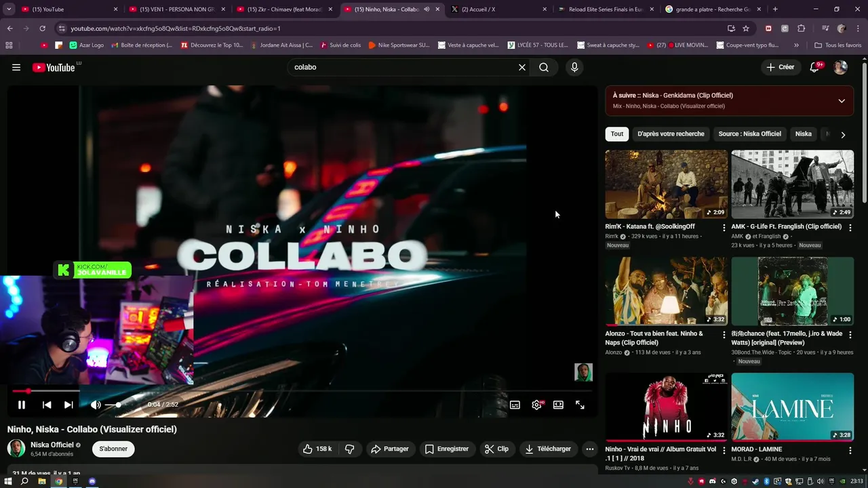Share the video via Partager
Viewport: 868px width, 488px height.
pos(390,449)
